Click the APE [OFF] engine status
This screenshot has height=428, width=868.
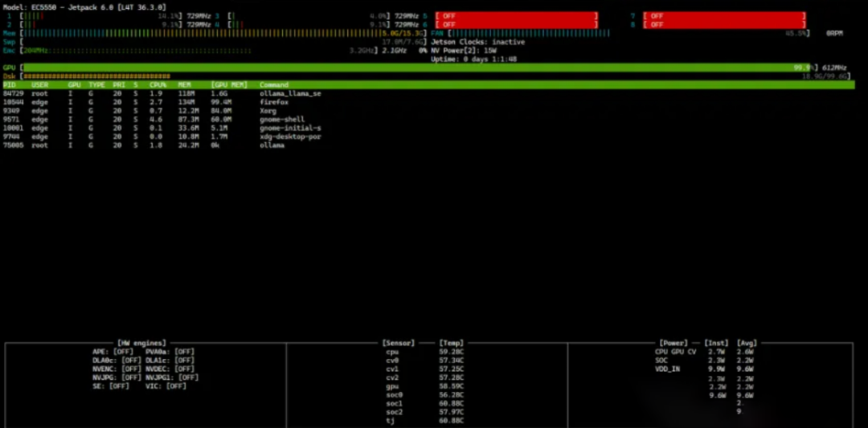pos(113,352)
